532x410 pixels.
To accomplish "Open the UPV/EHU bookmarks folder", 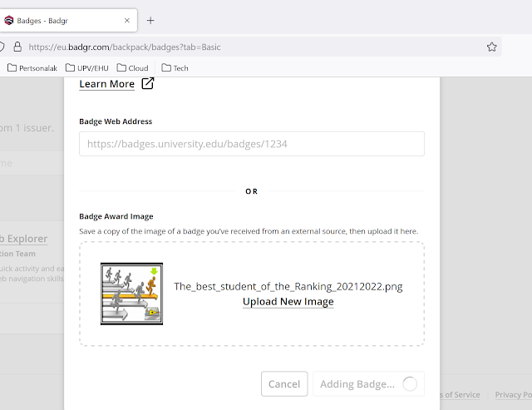I will point(86,68).
